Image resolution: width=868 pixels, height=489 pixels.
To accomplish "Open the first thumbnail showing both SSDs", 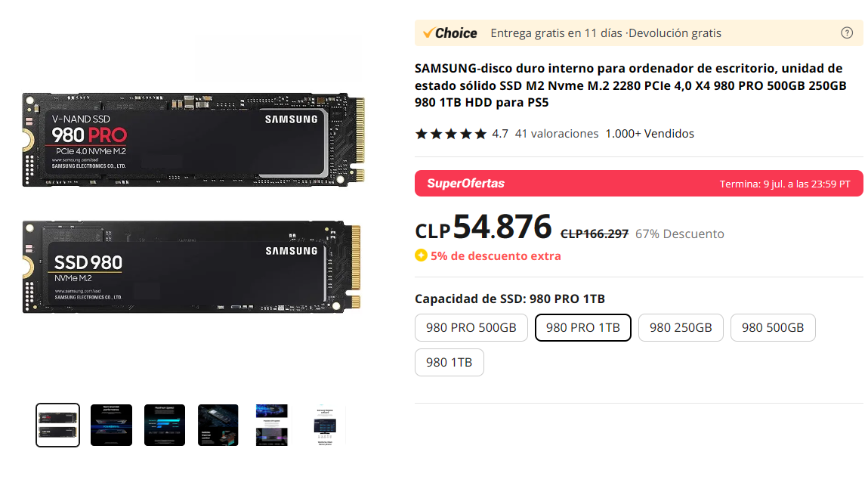I will 57,425.
